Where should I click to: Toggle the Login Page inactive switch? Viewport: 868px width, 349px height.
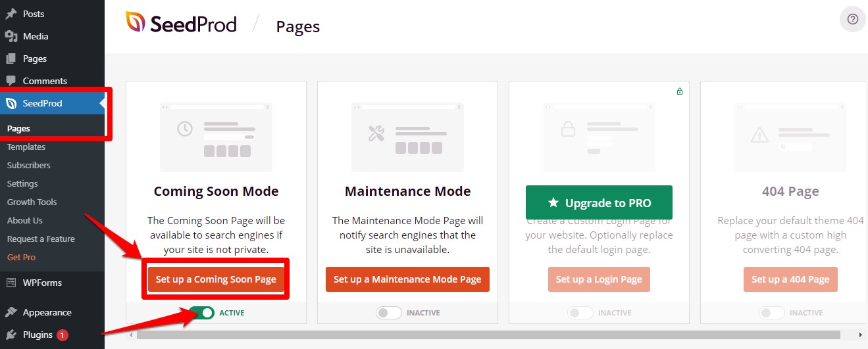click(580, 313)
